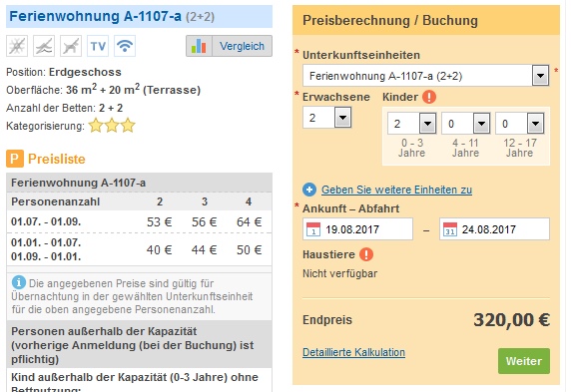Click the Vergleich compare button
The image size is (571, 392).
tap(229, 46)
